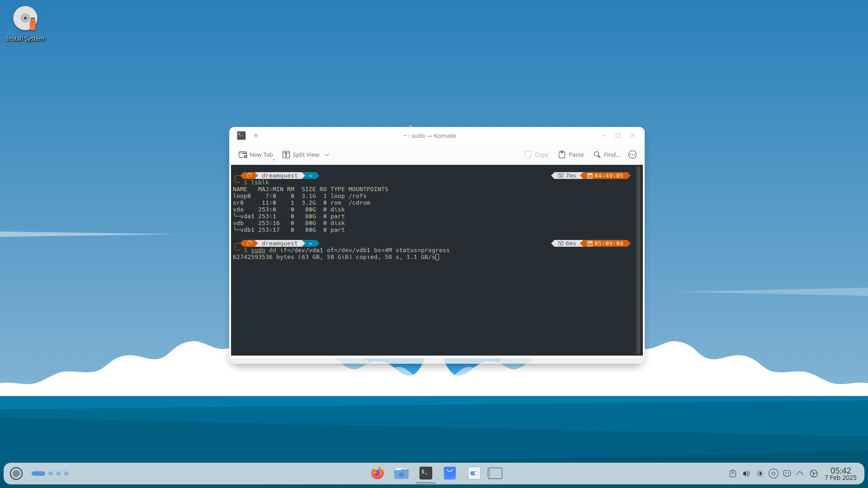Open the software store bag icon

pyautogui.click(x=450, y=473)
